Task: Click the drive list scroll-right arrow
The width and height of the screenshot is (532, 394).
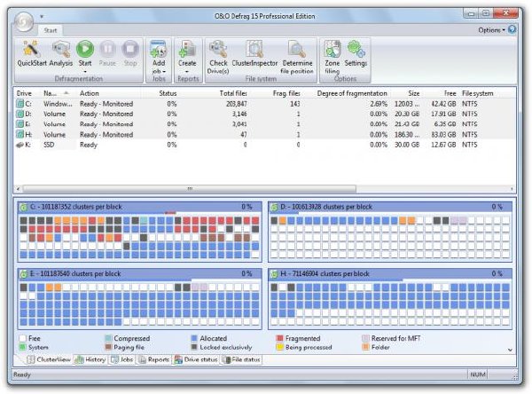Action: click(512, 188)
